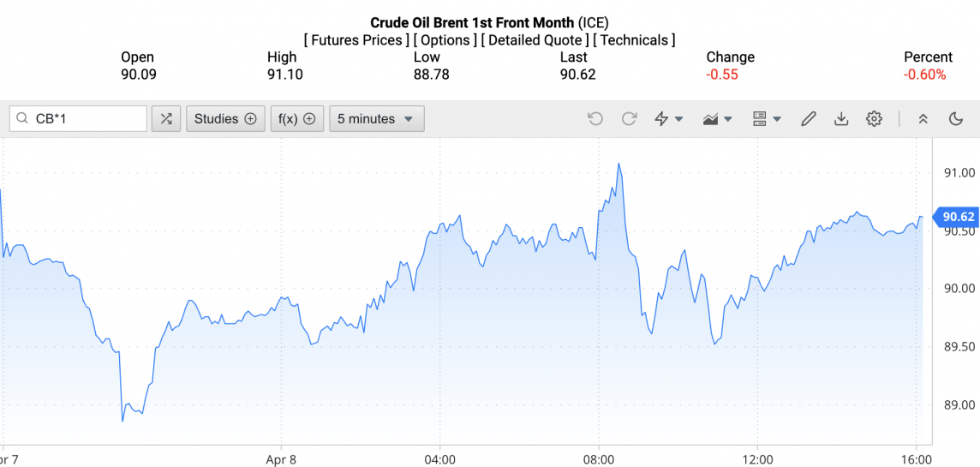Viewport: 980px width, 467px height.
Task: Click the symbol compare shuffle icon
Action: [x=166, y=119]
